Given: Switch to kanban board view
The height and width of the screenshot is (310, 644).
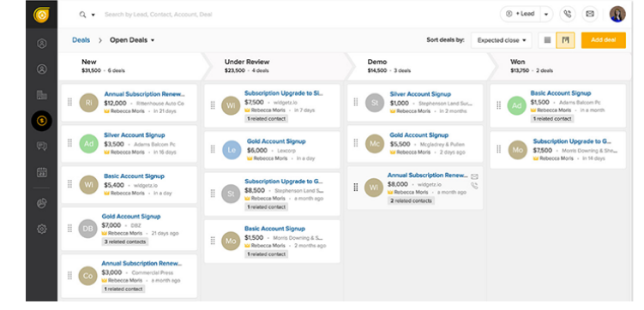Looking at the screenshot, I should (566, 40).
